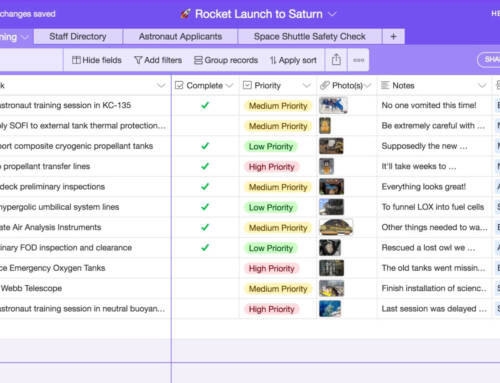The height and width of the screenshot is (383, 500).
Task: Open the photo thumbnail in the SOFI row
Action: pos(325,126)
